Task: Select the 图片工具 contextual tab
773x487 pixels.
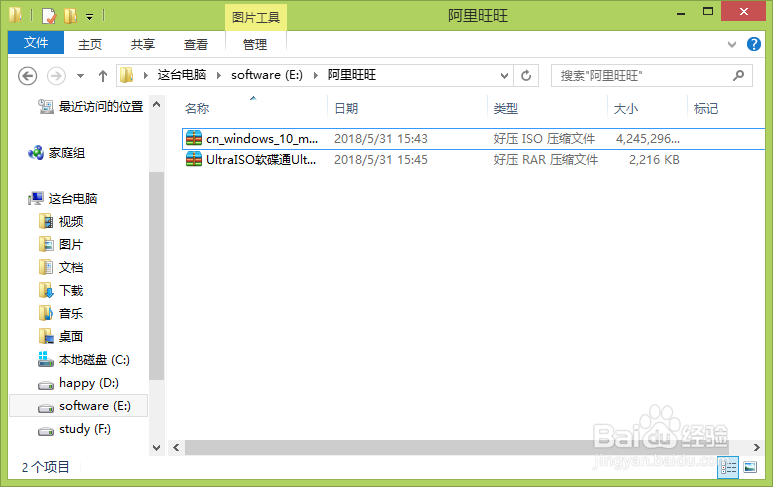Action: point(256,18)
